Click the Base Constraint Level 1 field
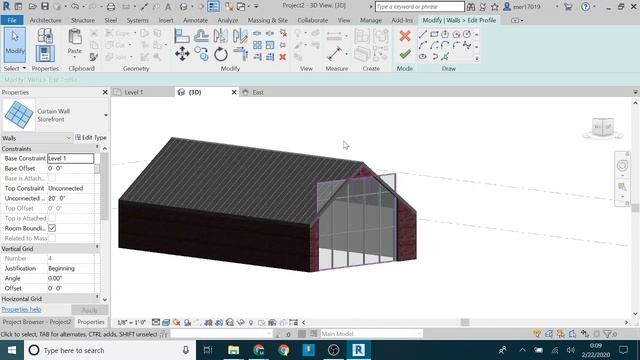 70,158
